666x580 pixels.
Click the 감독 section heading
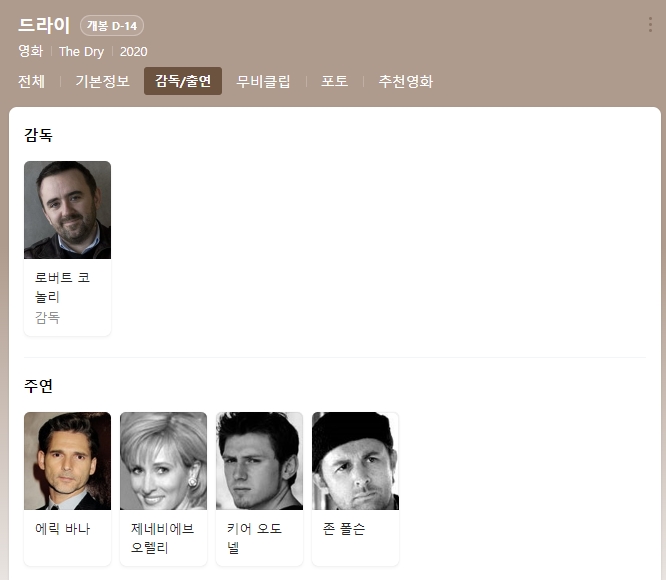point(38,135)
